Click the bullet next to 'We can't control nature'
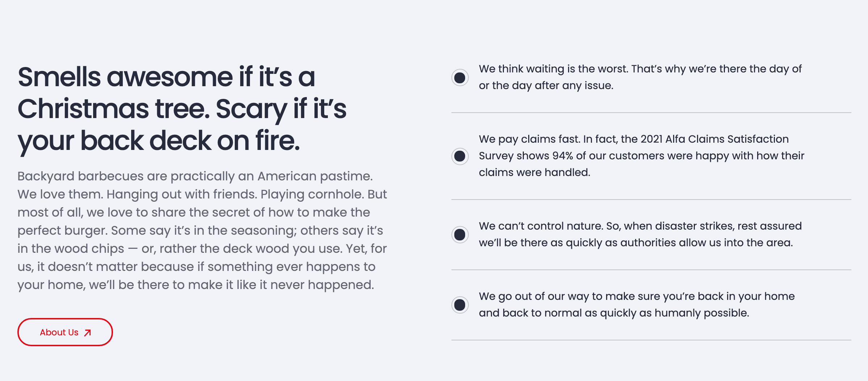The width and height of the screenshot is (868, 381). (x=460, y=234)
